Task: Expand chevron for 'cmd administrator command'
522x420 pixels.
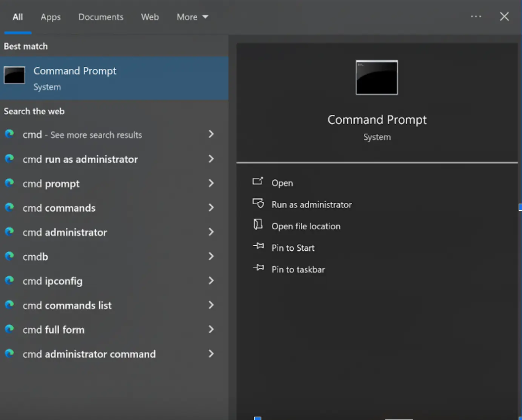Action: coord(211,354)
